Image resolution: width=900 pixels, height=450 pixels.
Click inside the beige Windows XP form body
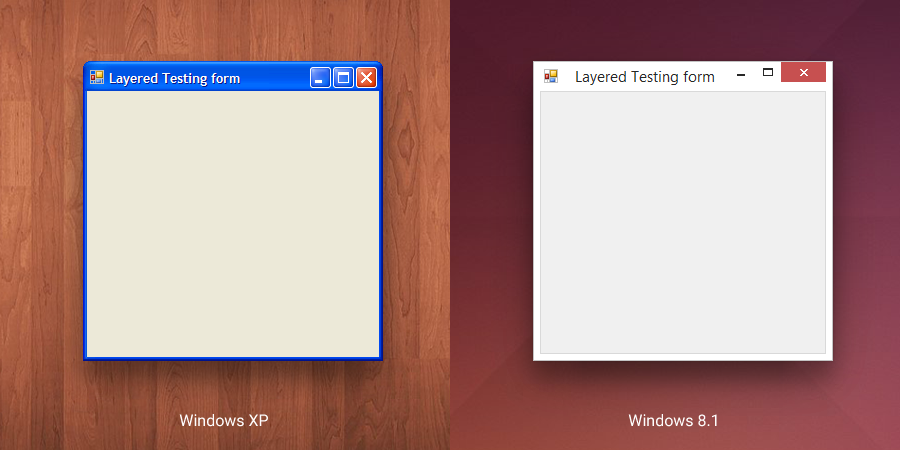232,224
